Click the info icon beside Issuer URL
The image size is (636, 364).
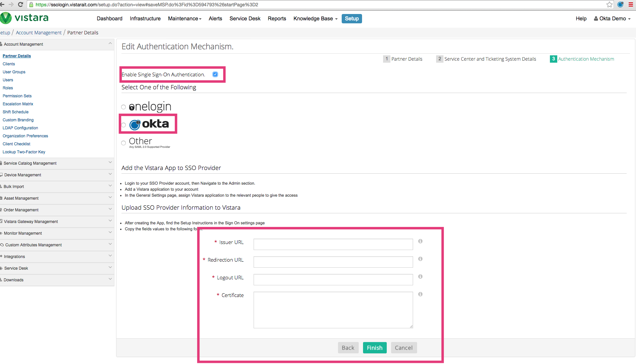(420, 241)
